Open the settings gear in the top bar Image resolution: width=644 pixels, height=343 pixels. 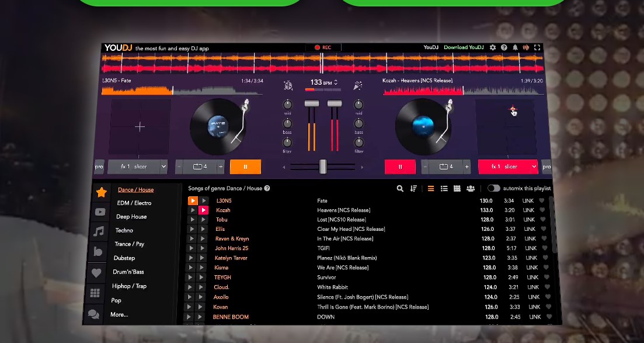pyautogui.click(x=492, y=48)
